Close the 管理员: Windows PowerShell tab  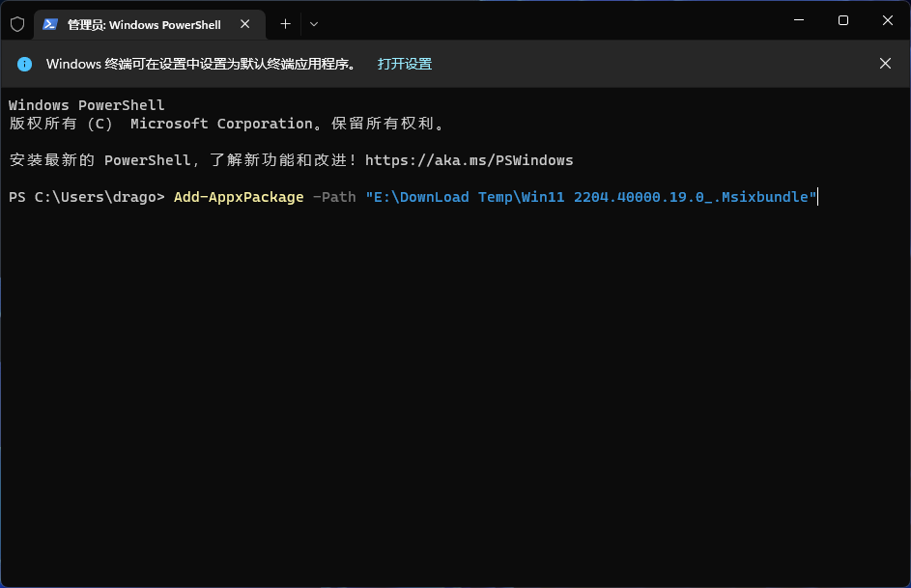click(x=244, y=24)
